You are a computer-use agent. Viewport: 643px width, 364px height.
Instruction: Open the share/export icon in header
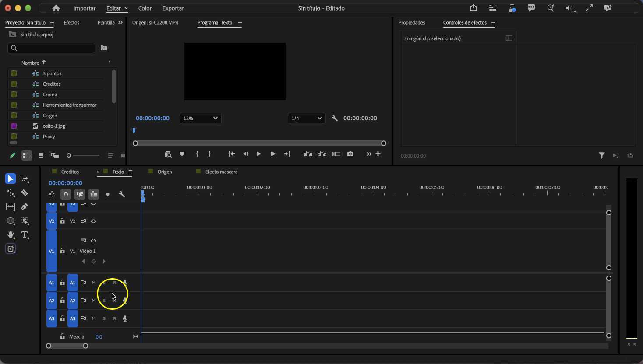click(473, 8)
